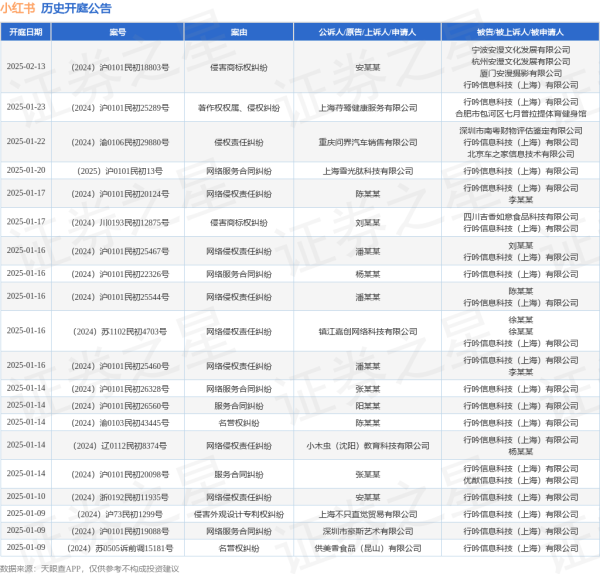
Task: Select case number 沪0101民初25460号
Action: click(120, 366)
